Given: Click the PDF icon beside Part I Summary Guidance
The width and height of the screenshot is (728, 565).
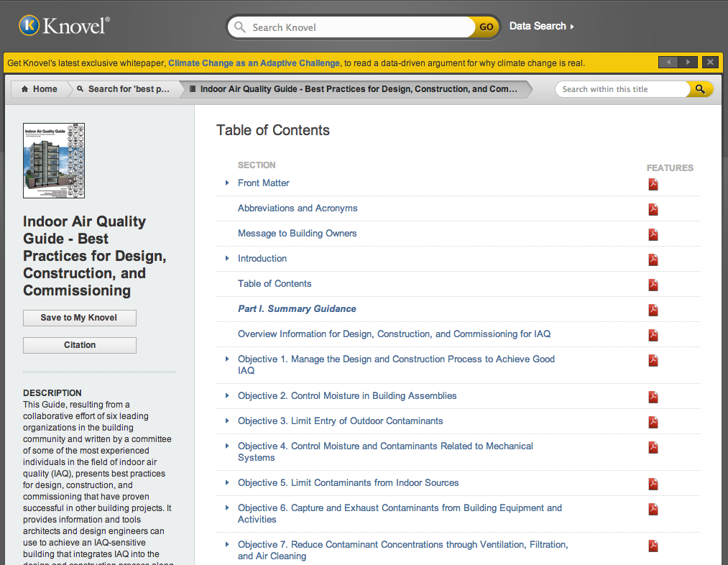Looking at the screenshot, I should tap(653, 310).
